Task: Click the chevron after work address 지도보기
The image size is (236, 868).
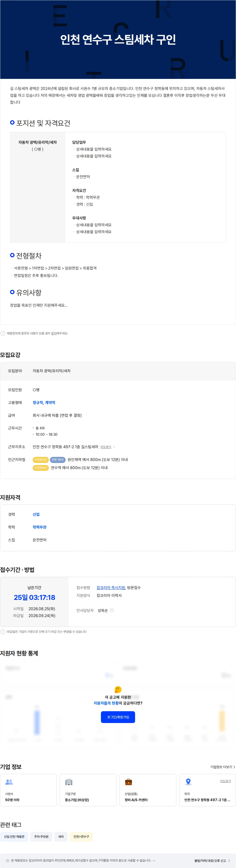Action: pyautogui.click(x=114, y=447)
